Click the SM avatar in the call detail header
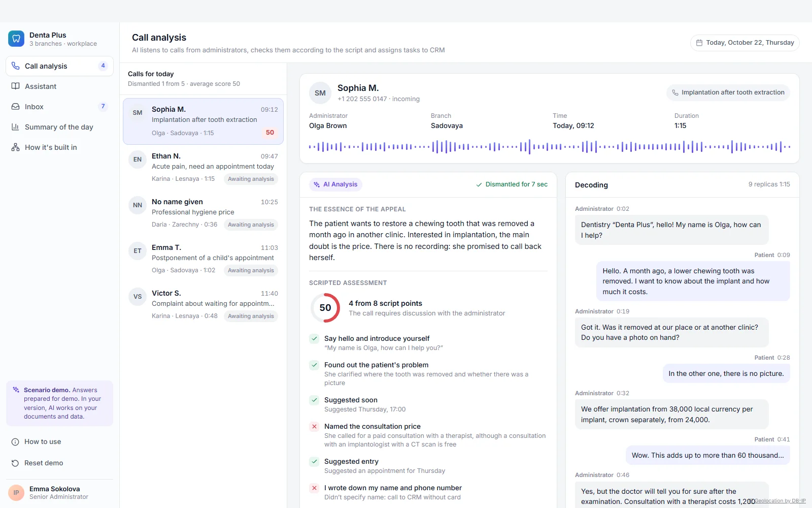This screenshot has width=812, height=508. [320, 93]
